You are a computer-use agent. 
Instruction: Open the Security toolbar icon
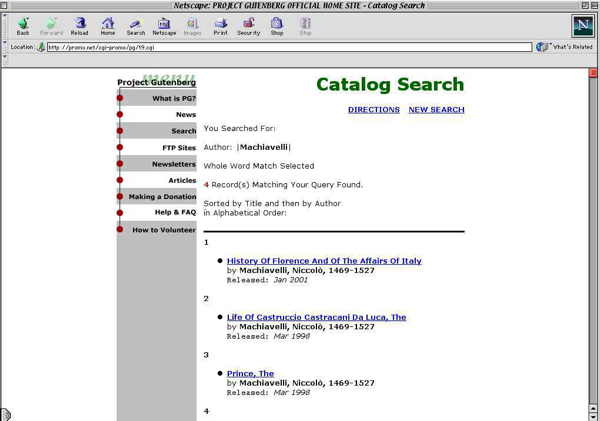[x=249, y=26]
